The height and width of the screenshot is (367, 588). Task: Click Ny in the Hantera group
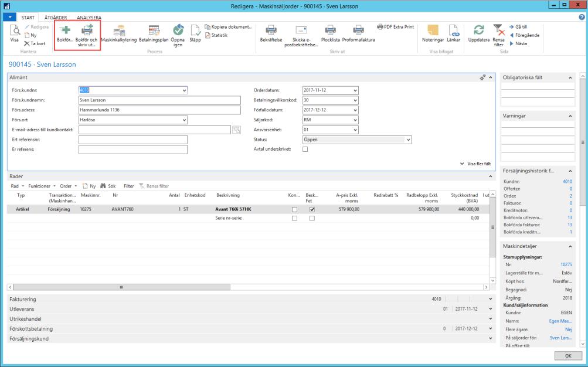click(x=30, y=35)
